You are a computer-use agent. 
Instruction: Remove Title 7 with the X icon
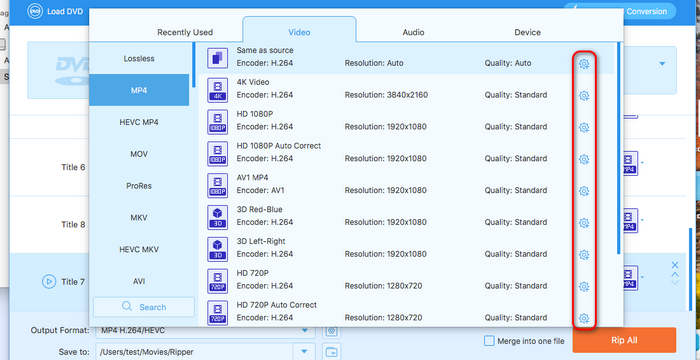pyautogui.click(x=675, y=265)
